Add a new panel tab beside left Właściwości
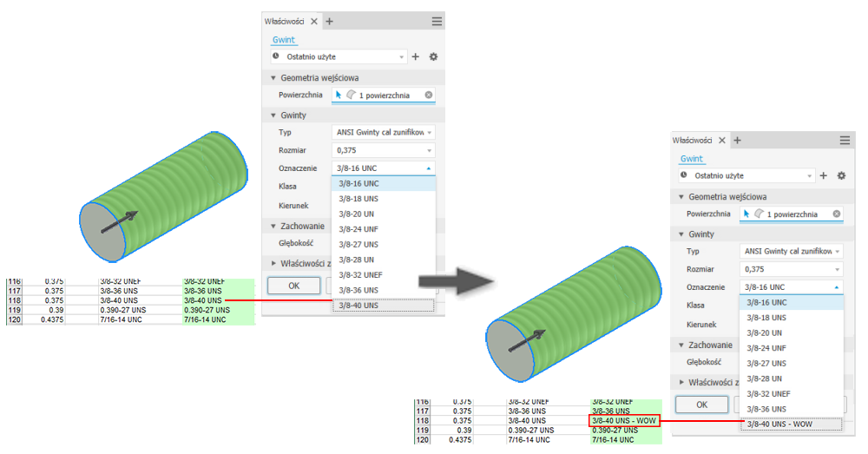This screenshot has width=868, height=454. pos(329,21)
